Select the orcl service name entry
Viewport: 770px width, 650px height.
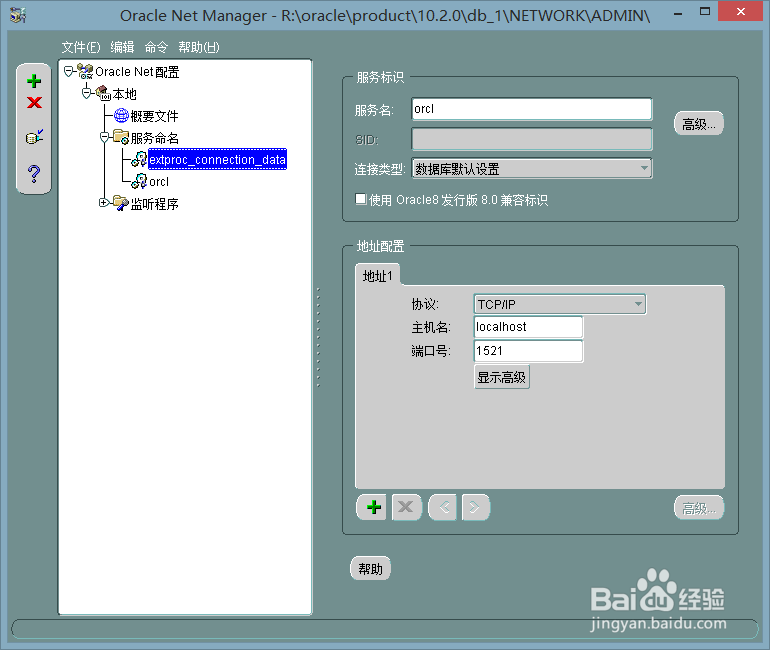[159, 182]
